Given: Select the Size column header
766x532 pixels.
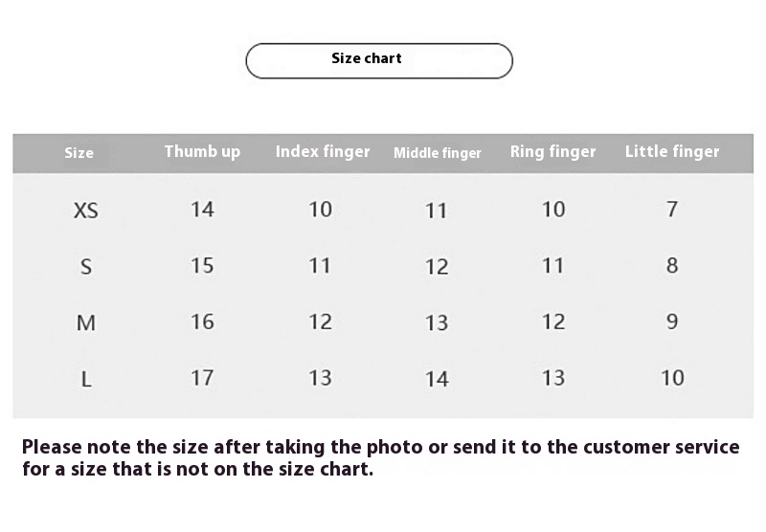Looking at the screenshot, I should 79,153.
